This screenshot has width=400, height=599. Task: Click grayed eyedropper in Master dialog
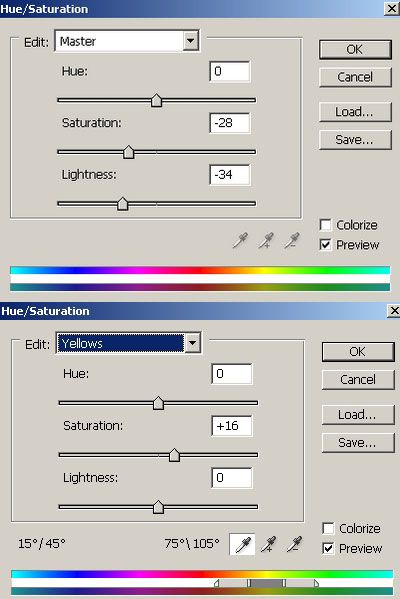(240, 241)
